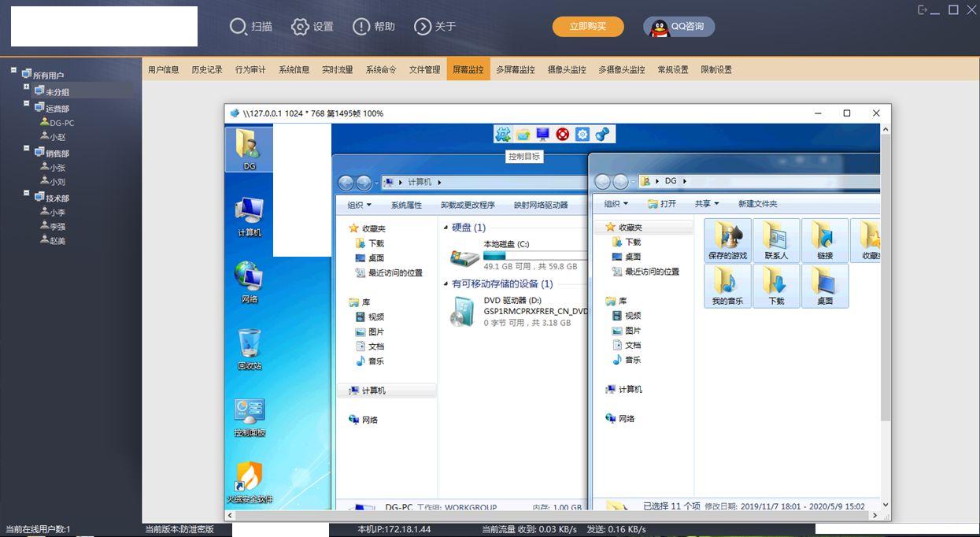
Task: Select the blue gear settings icon in the viewer toolbar
Action: point(582,134)
